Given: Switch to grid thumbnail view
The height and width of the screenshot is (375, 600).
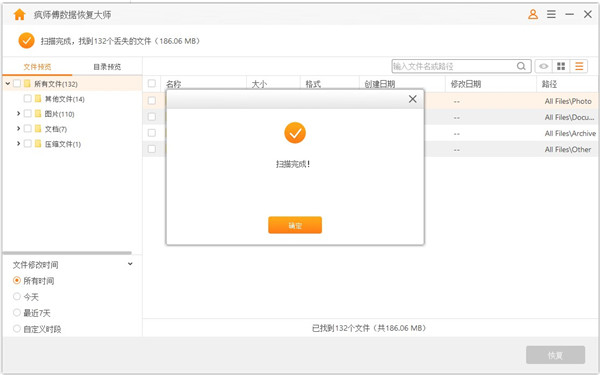Looking at the screenshot, I should click(561, 66).
